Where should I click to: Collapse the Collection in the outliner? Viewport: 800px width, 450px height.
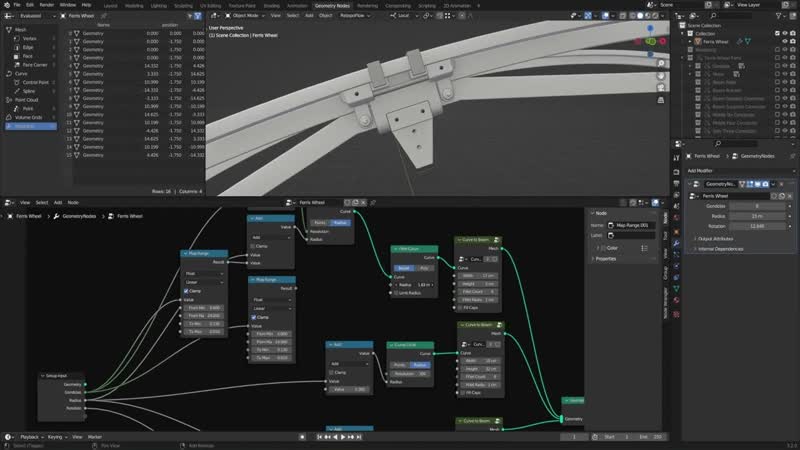683,34
